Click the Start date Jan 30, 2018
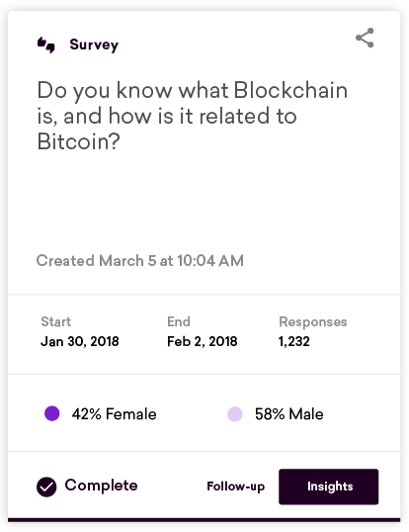 click(x=80, y=341)
